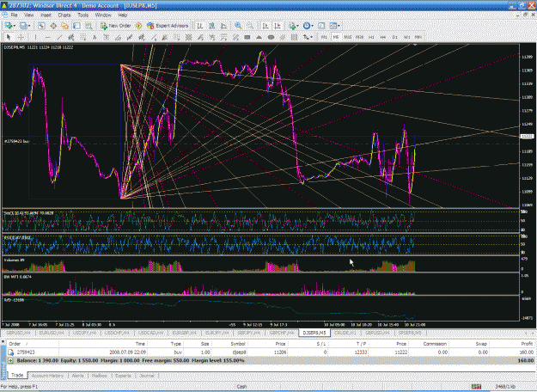
Task: Zoom out on the chart
Action: (250, 26)
